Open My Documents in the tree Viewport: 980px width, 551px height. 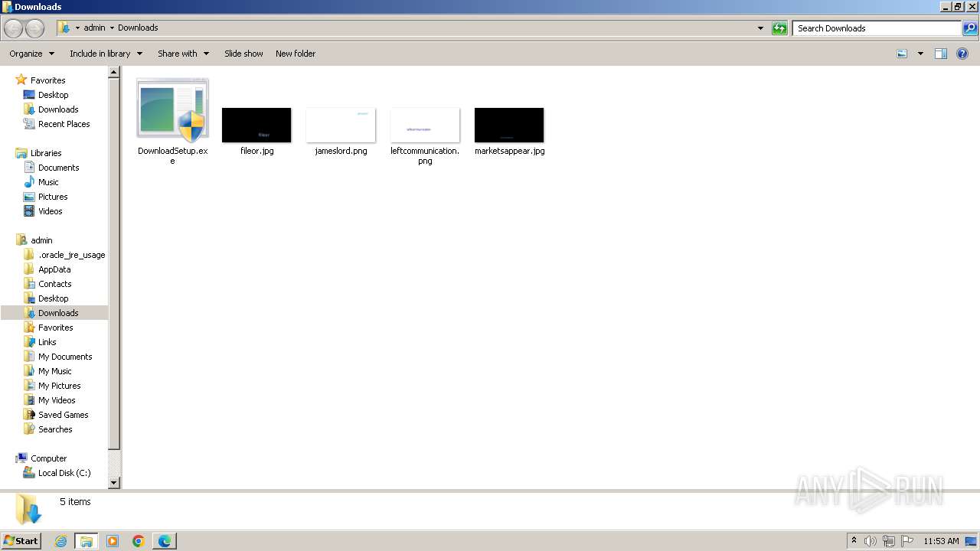pos(65,357)
